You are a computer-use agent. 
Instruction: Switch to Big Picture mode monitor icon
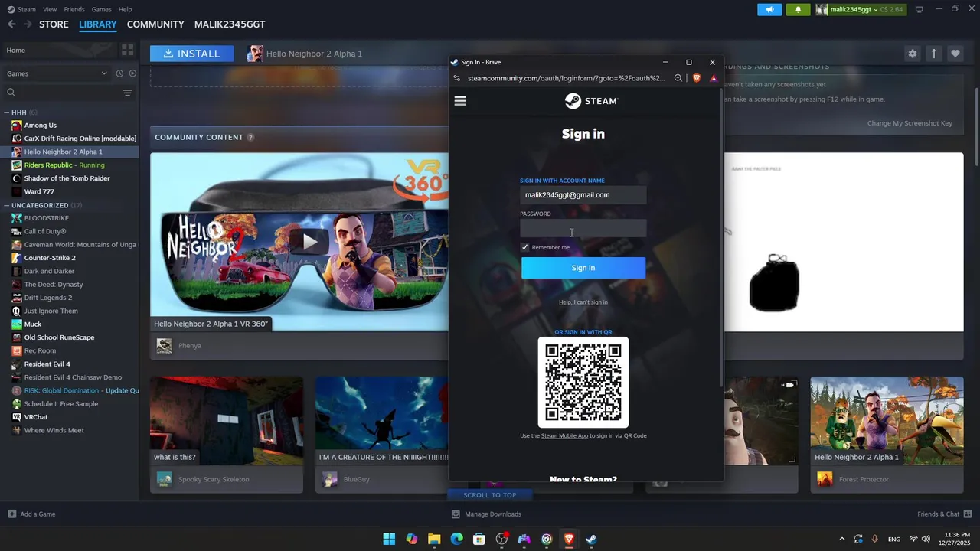(920, 9)
